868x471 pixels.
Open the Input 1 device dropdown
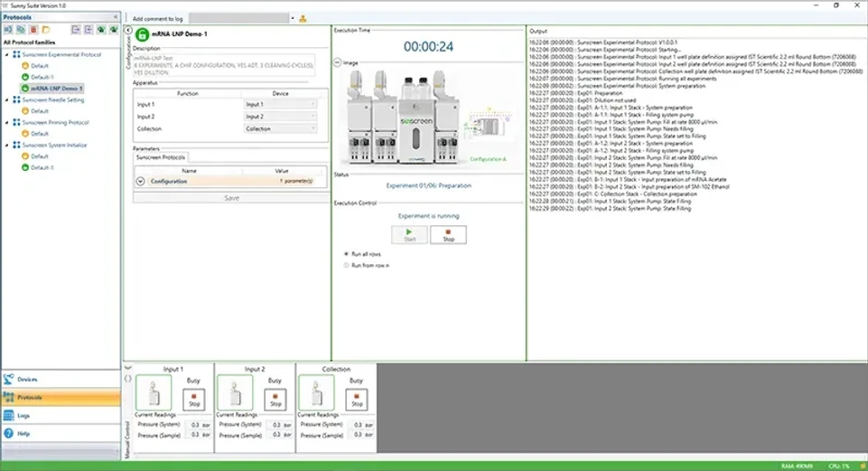pos(280,105)
